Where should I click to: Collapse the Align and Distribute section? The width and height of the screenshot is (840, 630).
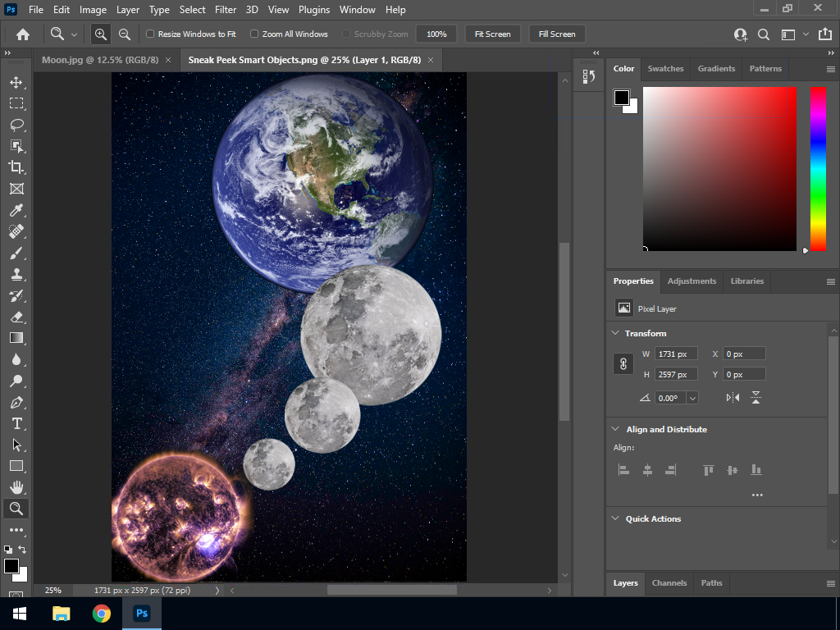click(x=615, y=429)
